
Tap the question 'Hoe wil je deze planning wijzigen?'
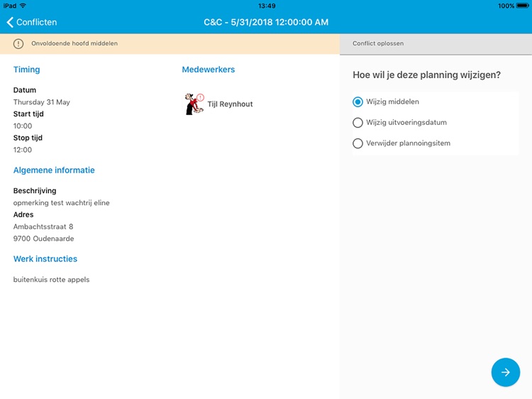coord(426,75)
